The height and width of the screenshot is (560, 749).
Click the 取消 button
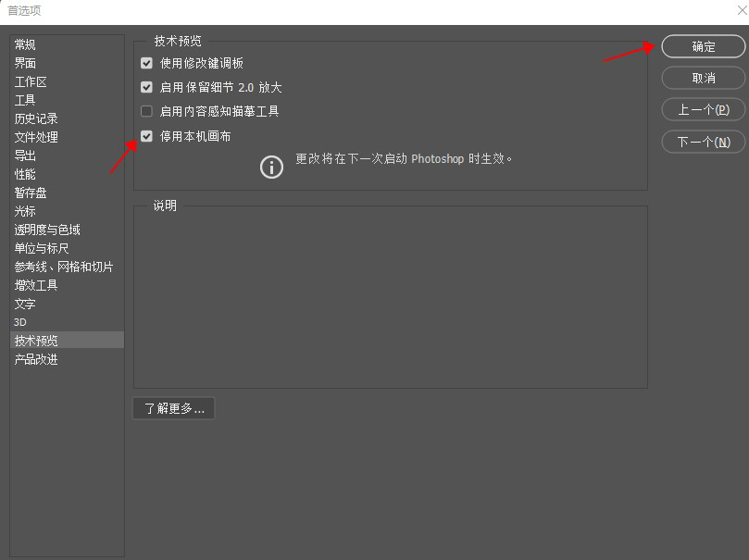(x=703, y=78)
